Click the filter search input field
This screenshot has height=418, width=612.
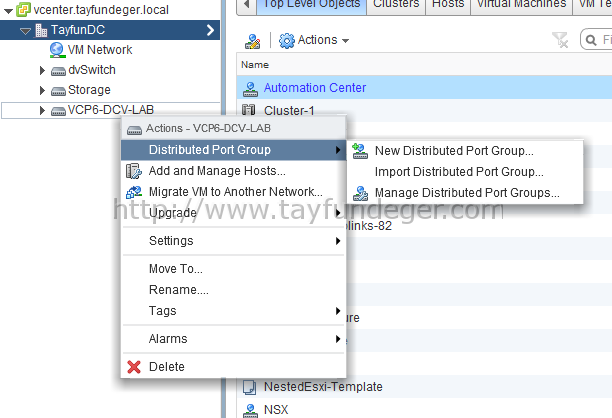pos(597,40)
